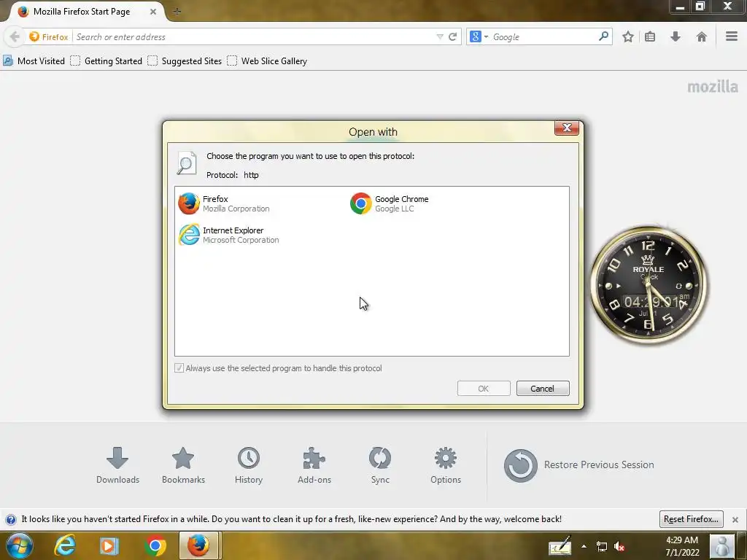Click the Royale clock gadget

649,285
